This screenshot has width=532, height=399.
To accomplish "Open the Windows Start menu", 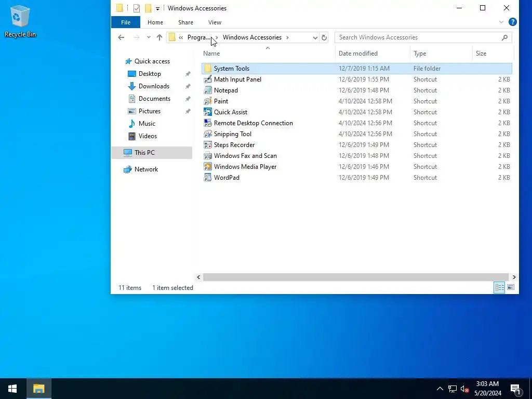I will click(x=13, y=389).
